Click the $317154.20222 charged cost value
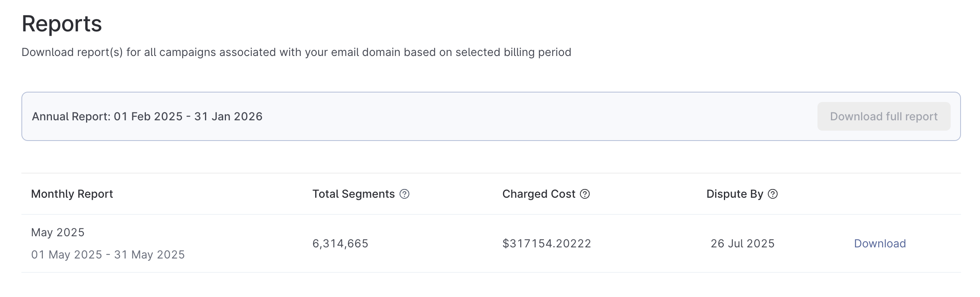Screen dimensions: 980x297 point(547,243)
